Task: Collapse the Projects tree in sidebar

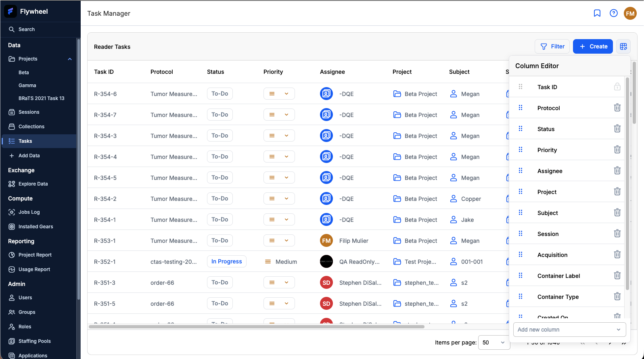Action: (70, 59)
